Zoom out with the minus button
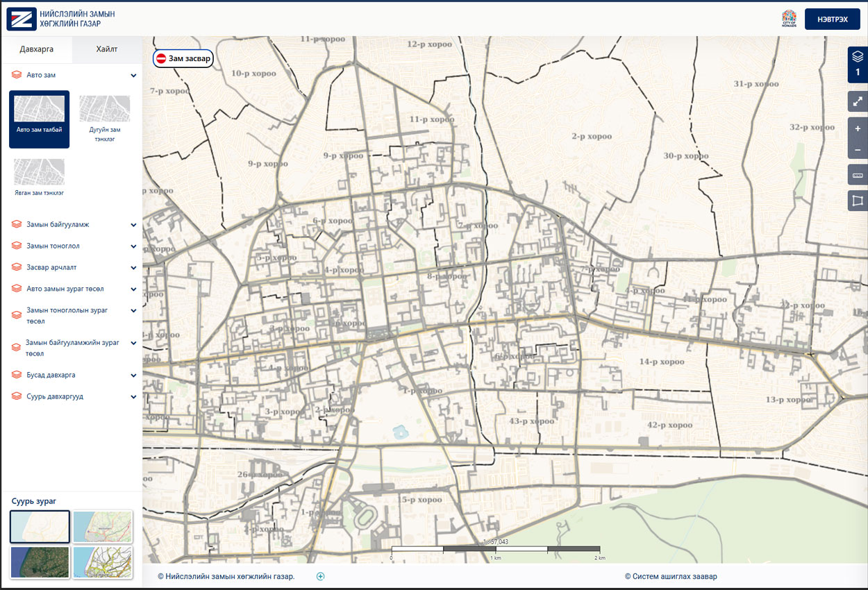This screenshot has width=868, height=590. pos(858,150)
